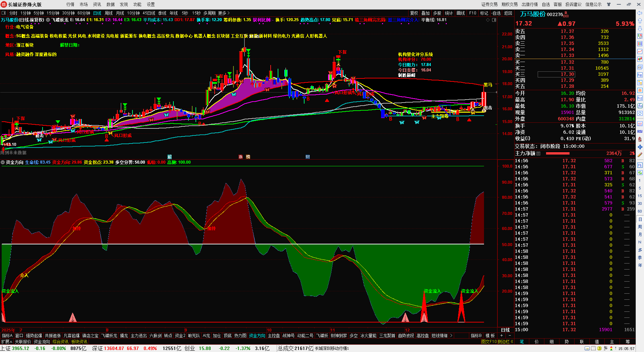Open the skin shirt icon in title bar
This screenshot has width=644, height=352.
[608, 4]
